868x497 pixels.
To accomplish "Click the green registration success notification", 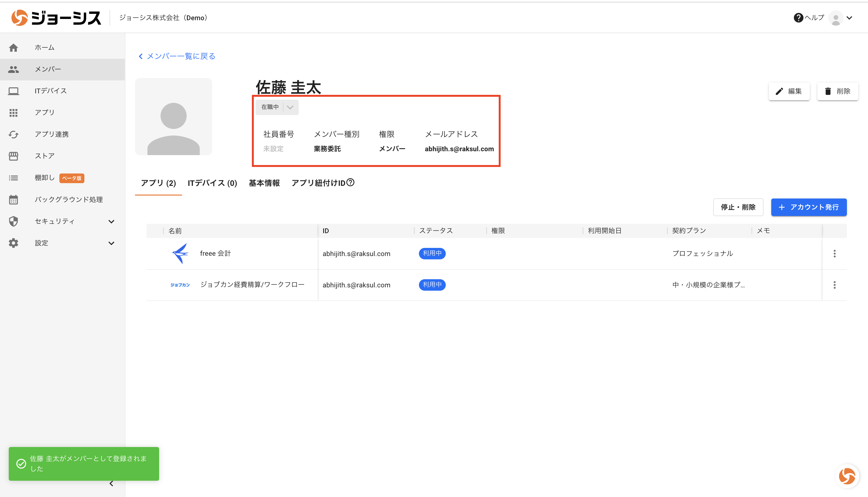I will click(84, 464).
